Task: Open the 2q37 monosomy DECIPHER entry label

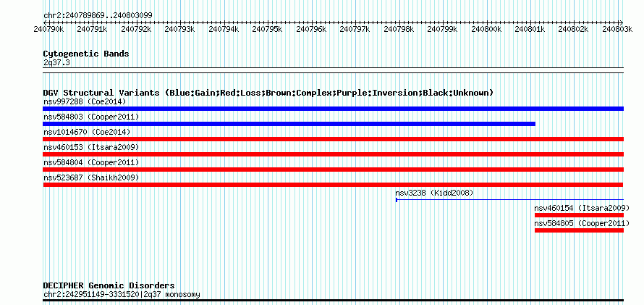Action: (x=122, y=294)
